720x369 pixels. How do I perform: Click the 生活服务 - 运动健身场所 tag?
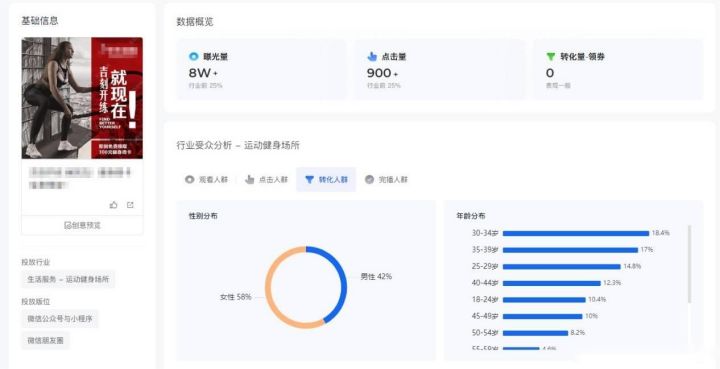(x=68, y=279)
